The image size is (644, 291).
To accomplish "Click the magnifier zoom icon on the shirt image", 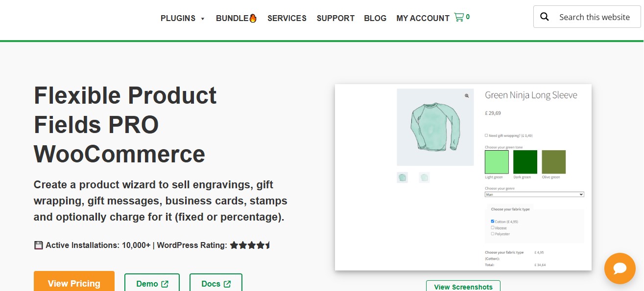I will [x=466, y=96].
